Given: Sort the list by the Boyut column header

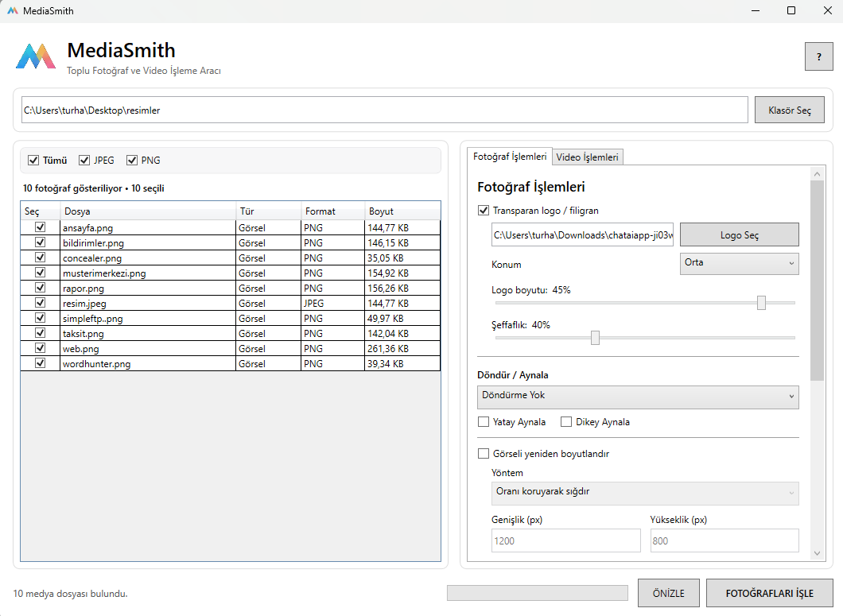Looking at the screenshot, I should point(402,211).
